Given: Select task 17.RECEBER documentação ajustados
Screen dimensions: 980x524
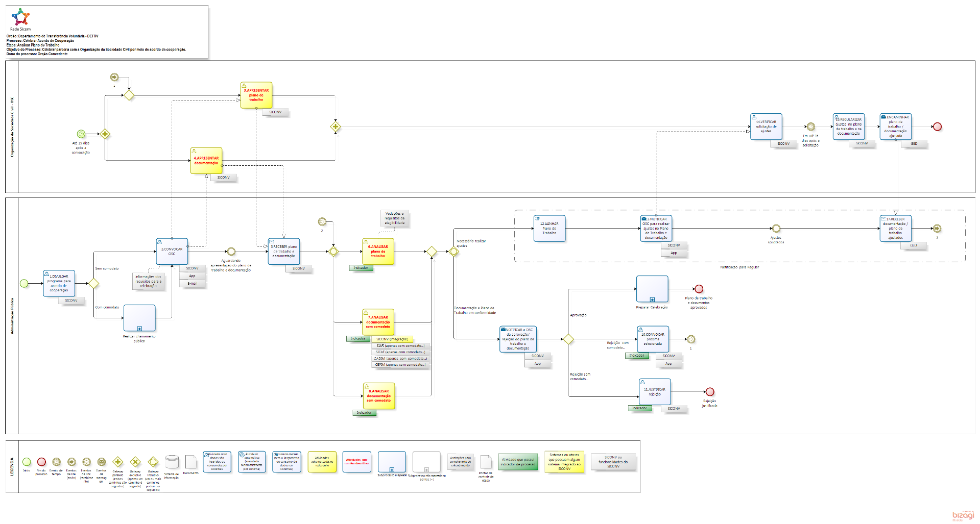Looking at the screenshot, I should (x=896, y=228).
